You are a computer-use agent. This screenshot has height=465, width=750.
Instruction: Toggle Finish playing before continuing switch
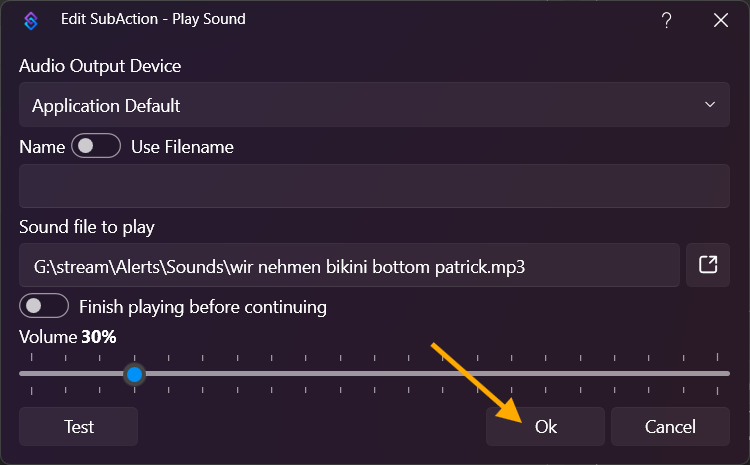[44, 306]
